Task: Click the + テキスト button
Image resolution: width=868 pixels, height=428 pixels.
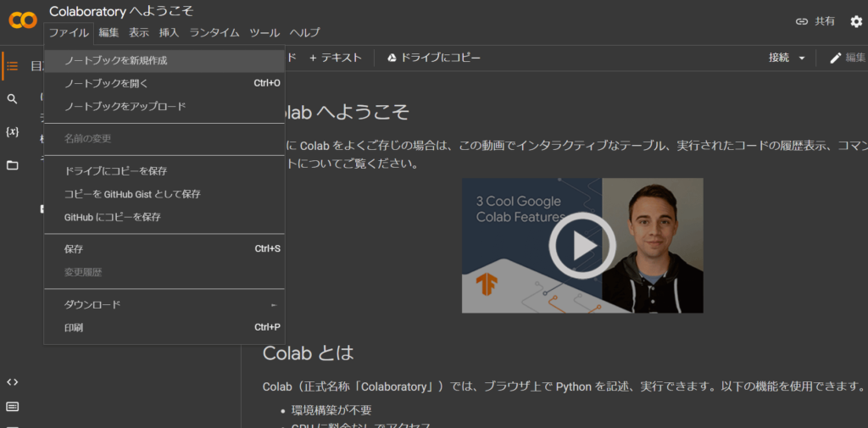Action: [x=336, y=58]
